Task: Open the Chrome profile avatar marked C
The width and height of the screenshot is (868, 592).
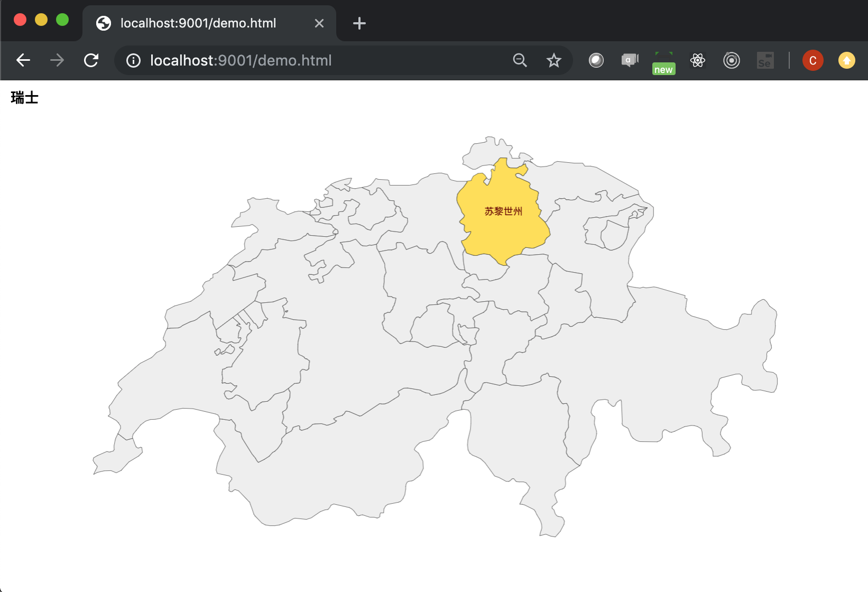Action: tap(812, 60)
